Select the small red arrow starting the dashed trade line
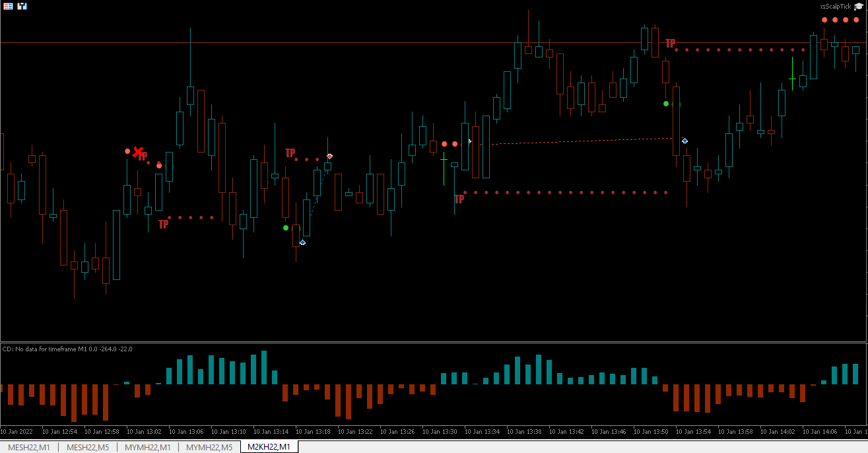 coord(469,141)
